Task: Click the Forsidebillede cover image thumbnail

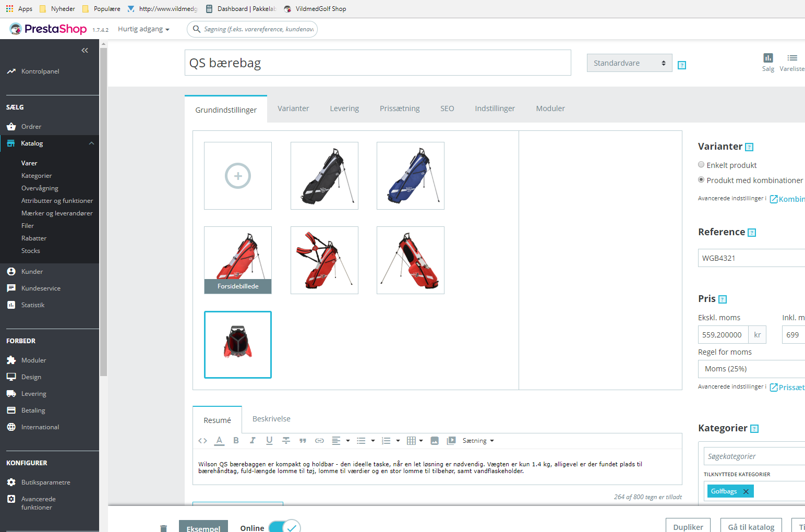Action: (x=238, y=260)
